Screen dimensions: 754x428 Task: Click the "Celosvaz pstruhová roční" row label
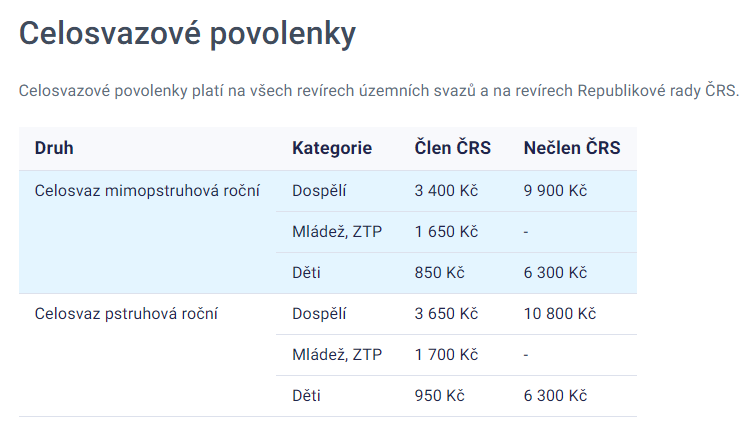[126, 313]
